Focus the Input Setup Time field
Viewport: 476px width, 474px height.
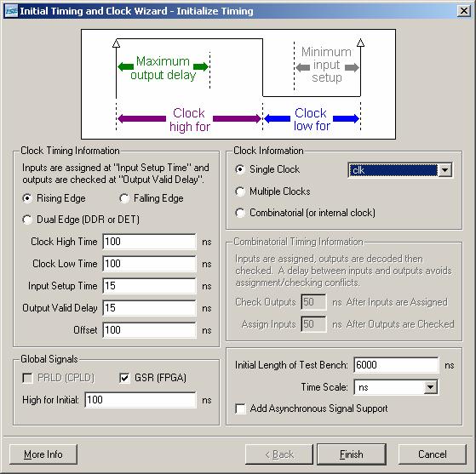click(149, 286)
